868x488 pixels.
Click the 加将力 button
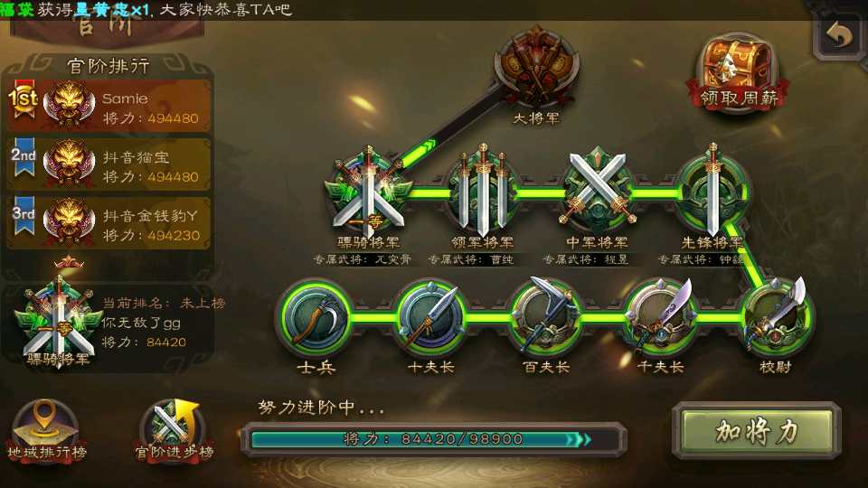[x=757, y=431]
